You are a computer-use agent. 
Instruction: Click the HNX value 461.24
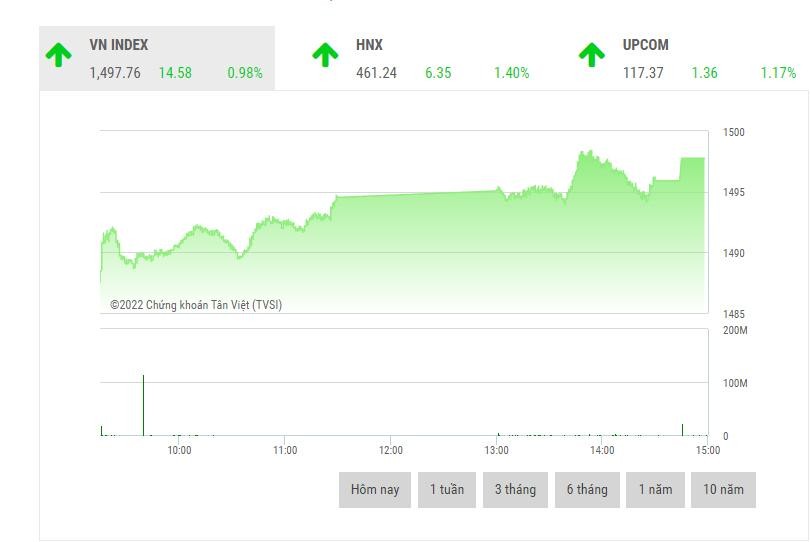point(376,73)
